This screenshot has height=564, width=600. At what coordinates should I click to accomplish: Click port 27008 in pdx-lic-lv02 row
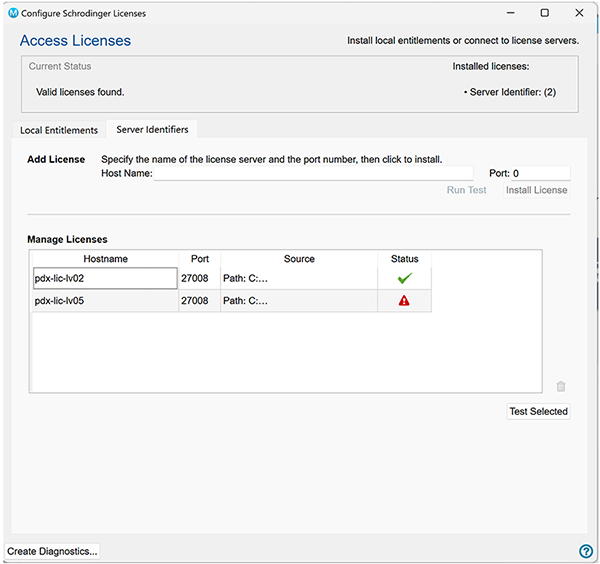tap(199, 278)
